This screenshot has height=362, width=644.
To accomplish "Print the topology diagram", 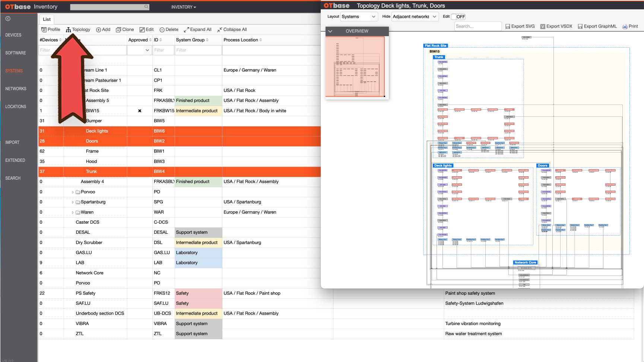I will coord(630,26).
